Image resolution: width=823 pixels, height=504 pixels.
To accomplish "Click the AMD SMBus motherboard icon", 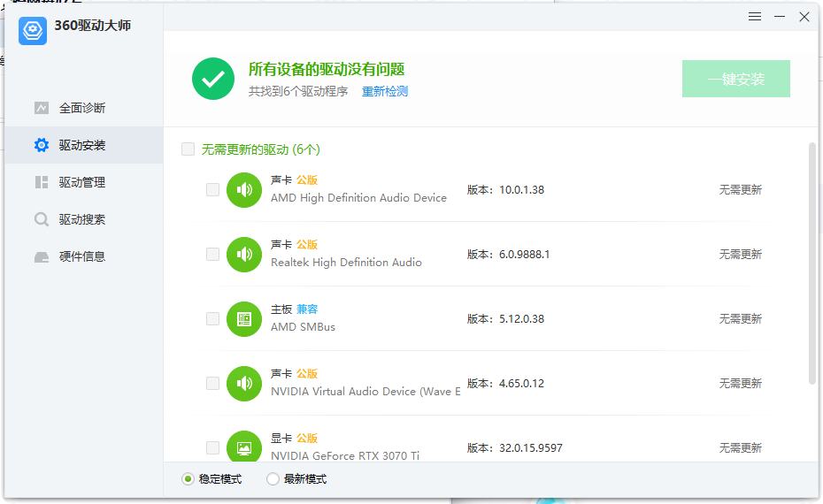I will click(244, 319).
